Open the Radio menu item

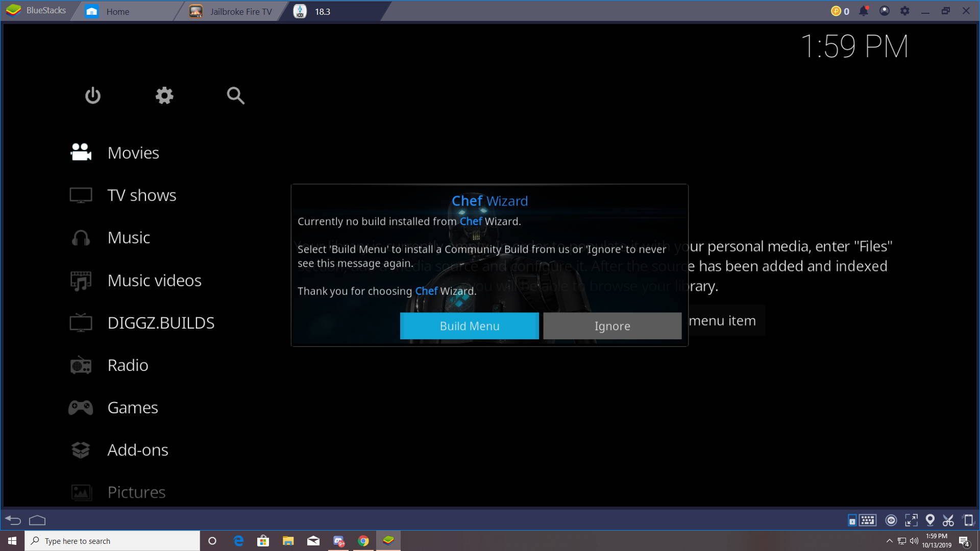128,365
